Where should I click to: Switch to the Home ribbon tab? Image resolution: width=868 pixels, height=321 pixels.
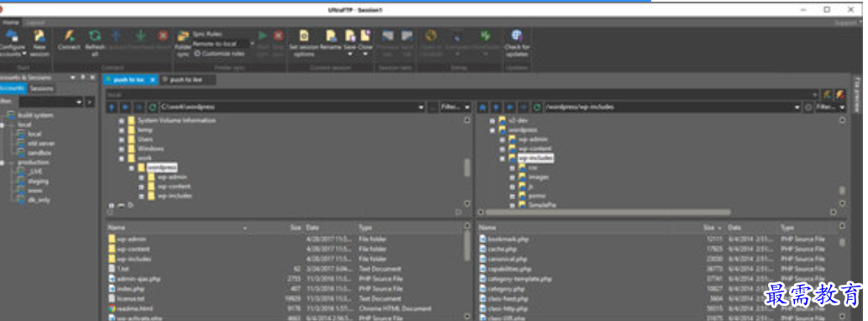click(10, 22)
